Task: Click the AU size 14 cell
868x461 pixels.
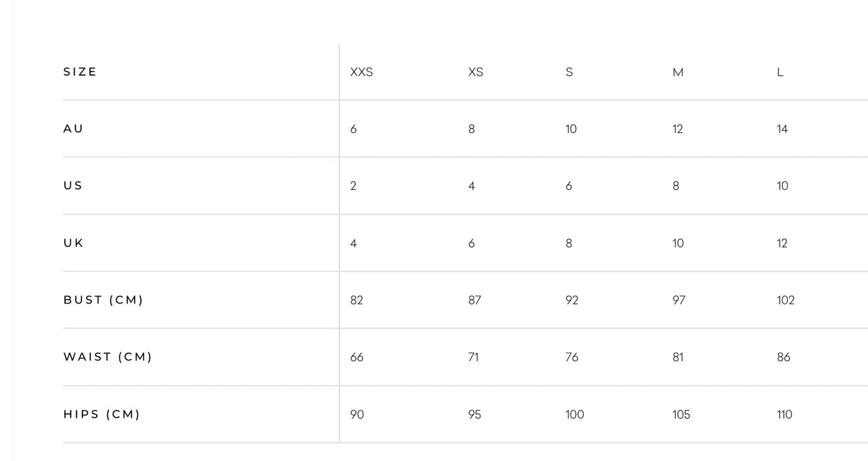Action: 782,129
